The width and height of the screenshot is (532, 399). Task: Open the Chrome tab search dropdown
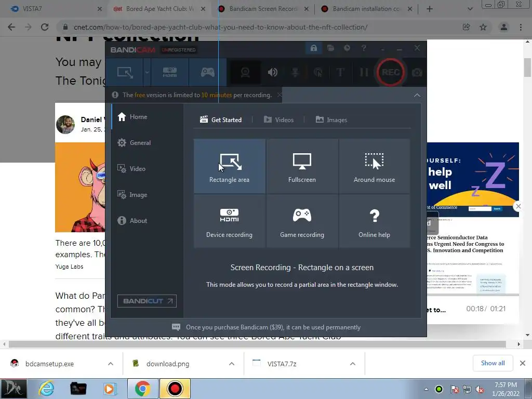[470, 9]
